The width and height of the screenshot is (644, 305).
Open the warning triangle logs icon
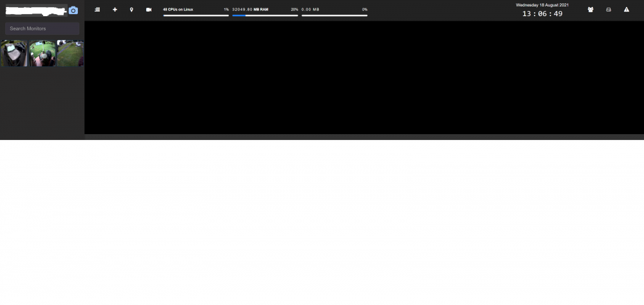627,10
